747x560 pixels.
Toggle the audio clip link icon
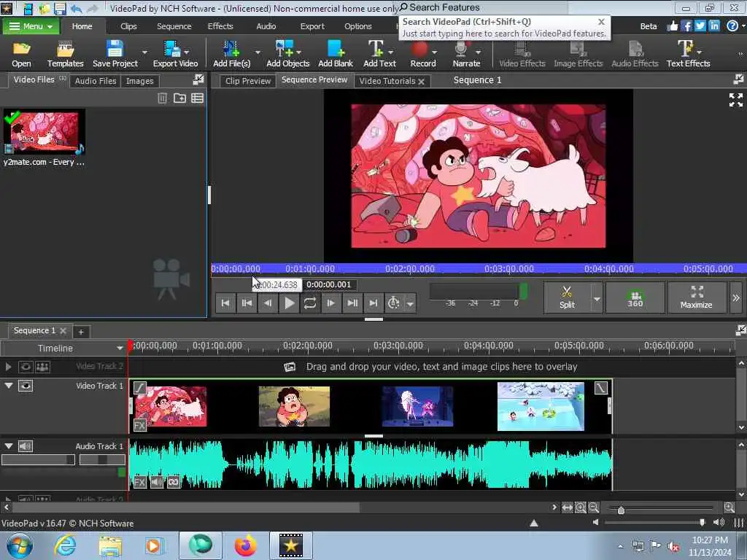coord(174,482)
